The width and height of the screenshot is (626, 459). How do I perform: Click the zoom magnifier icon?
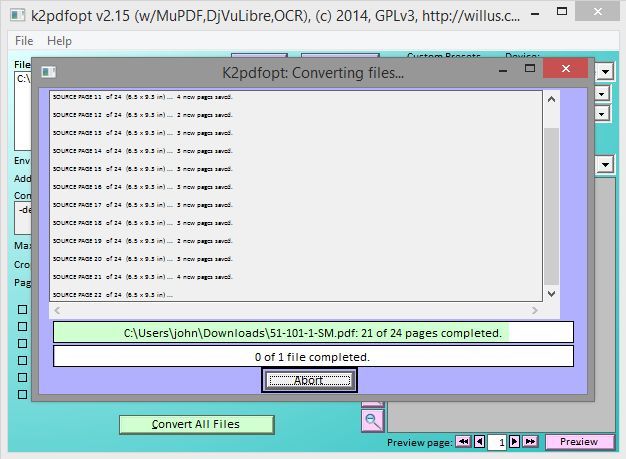click(372, 421)
